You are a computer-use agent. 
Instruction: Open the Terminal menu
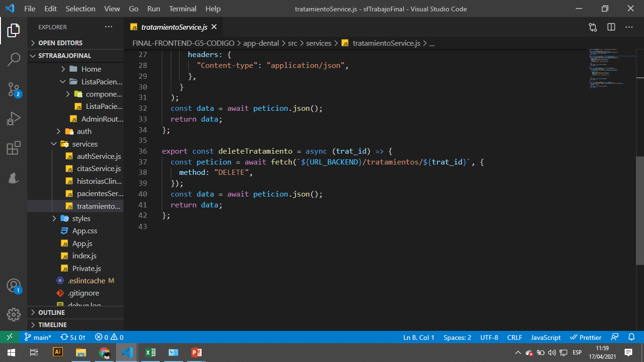[x=183, y=8]
